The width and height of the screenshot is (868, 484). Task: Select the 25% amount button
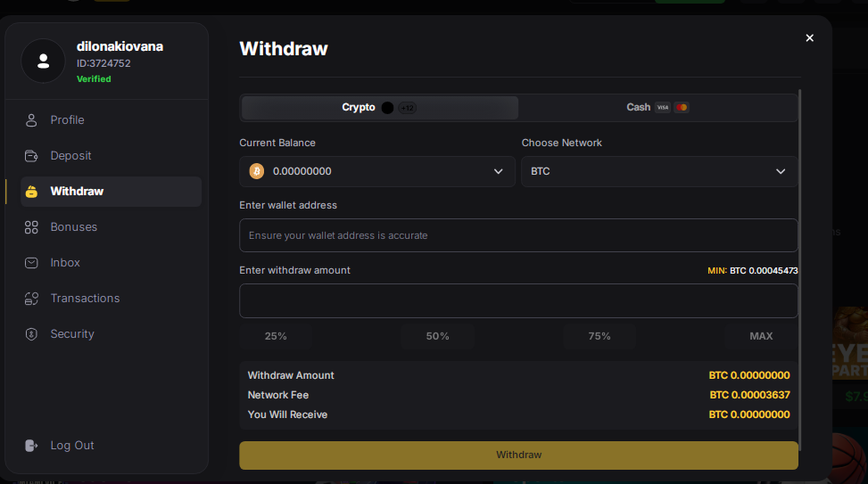276,336
